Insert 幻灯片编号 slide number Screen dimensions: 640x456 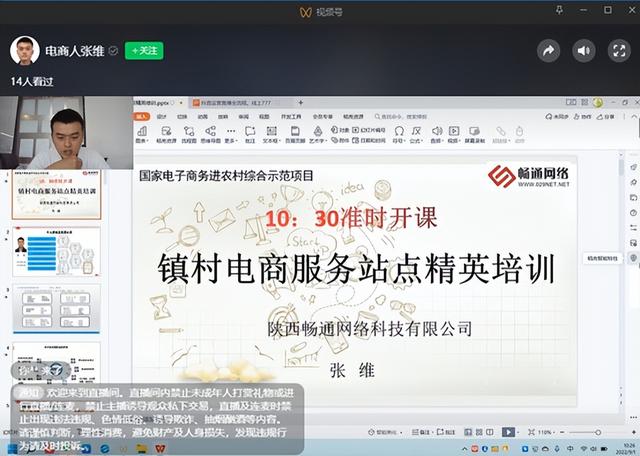(369, 130)
